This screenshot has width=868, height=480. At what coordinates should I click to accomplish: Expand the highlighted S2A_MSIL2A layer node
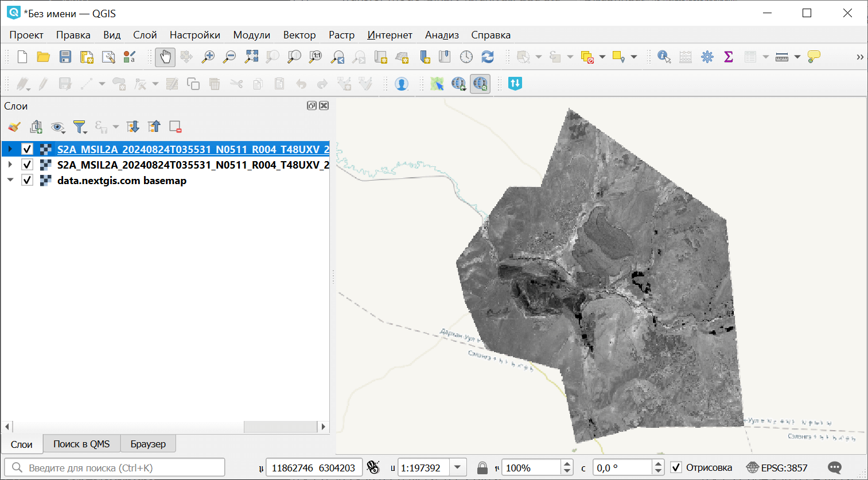pyautogui.click(x=10, y=149)
